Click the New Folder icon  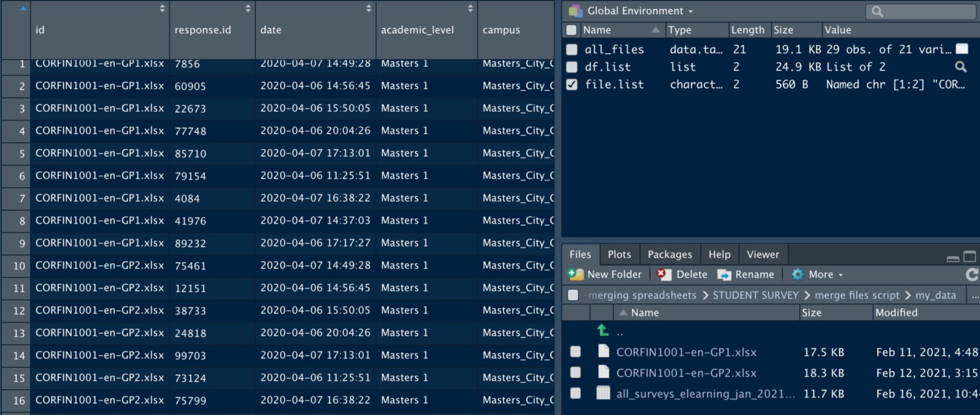(x=576, y=274)
